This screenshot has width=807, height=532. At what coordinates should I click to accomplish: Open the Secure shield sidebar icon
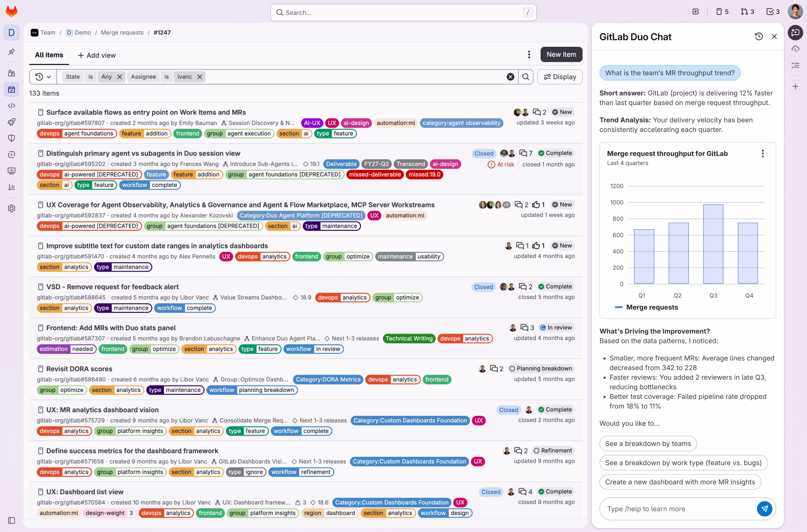12,138
